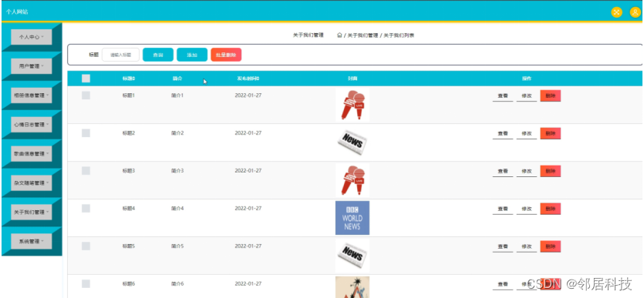
Task: Open the BBC World News cover in row 标题4
Action: click(x=352, y=218)
